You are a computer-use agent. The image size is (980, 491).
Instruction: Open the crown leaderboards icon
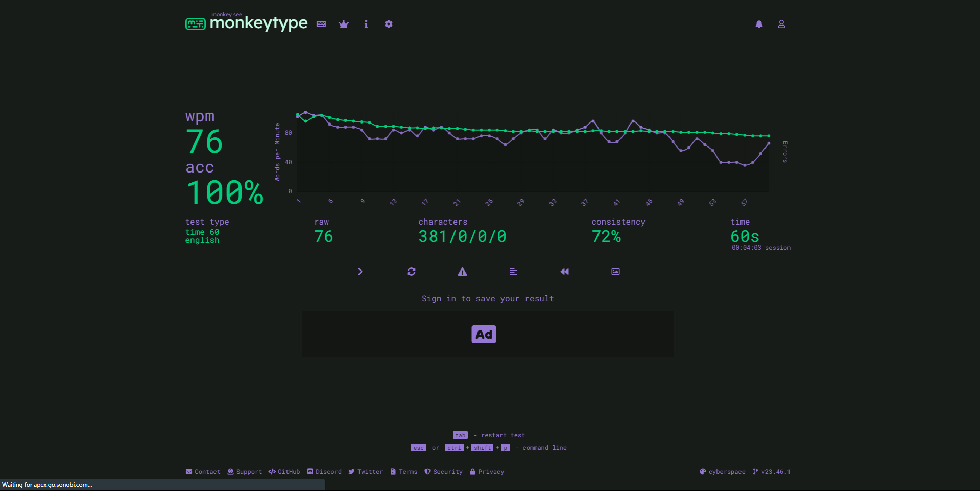pyautogui.click(x=344, y=24)
